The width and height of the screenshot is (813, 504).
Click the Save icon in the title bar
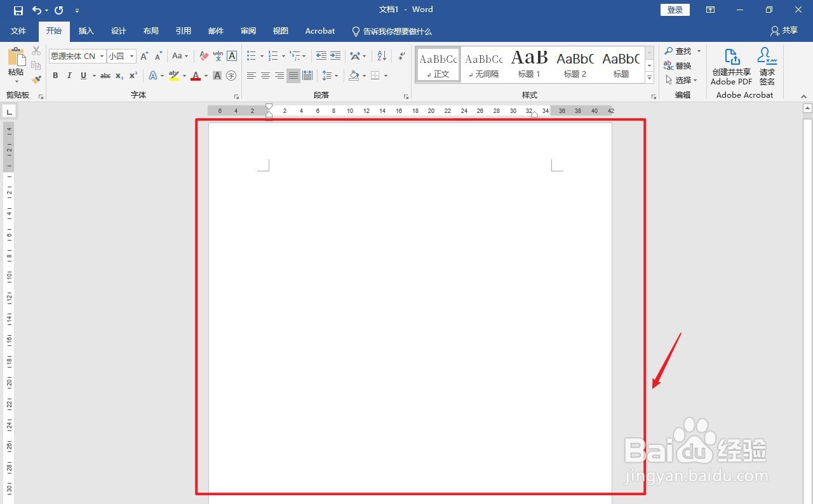click(18, 10)
